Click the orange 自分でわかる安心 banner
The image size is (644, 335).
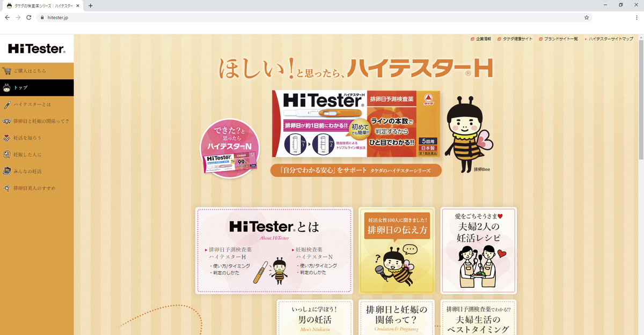356,170
